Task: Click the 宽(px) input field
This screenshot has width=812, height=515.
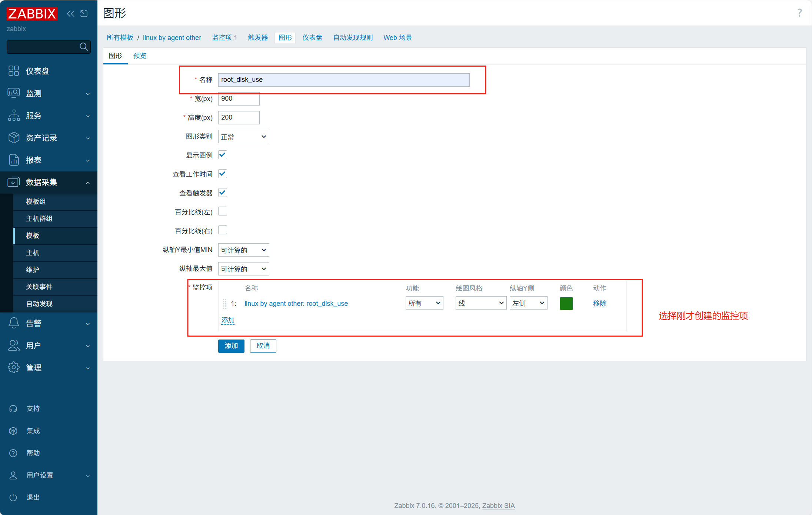Action: click(239, 98)
